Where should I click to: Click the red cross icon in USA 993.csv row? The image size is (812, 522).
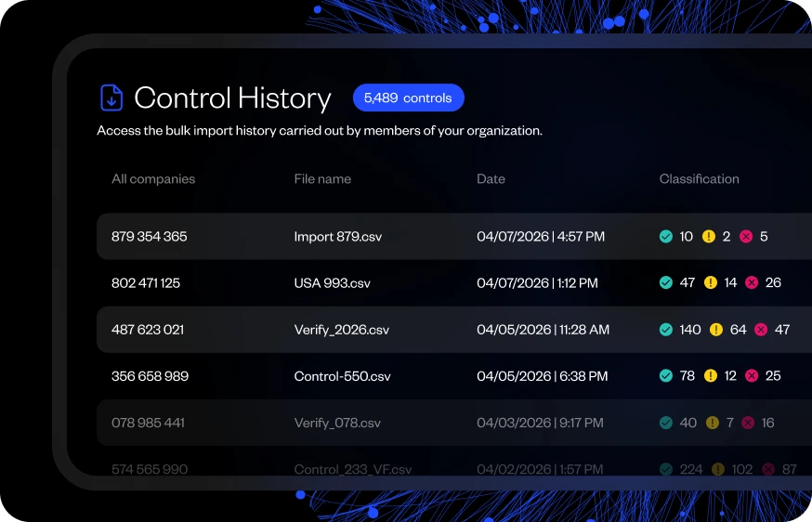(x=752, y=282)
